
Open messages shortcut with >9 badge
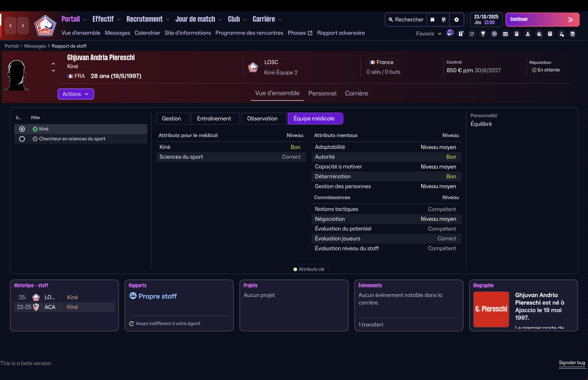[450, 33]
